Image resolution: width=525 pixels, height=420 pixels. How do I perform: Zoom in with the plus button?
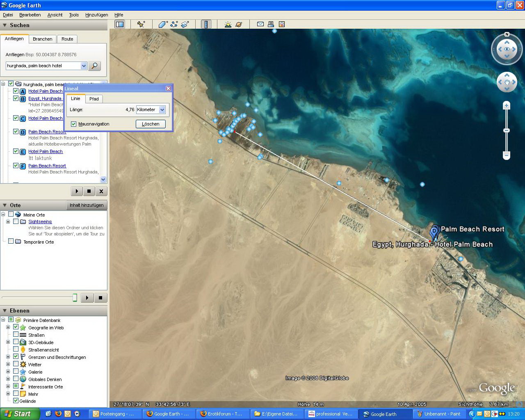(x=507, y=105)
